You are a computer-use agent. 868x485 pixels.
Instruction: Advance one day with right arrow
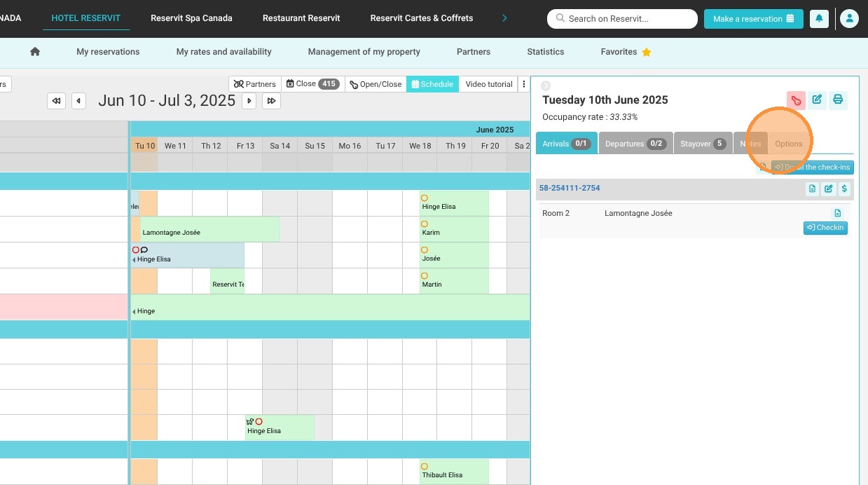(x=249, y=101)
